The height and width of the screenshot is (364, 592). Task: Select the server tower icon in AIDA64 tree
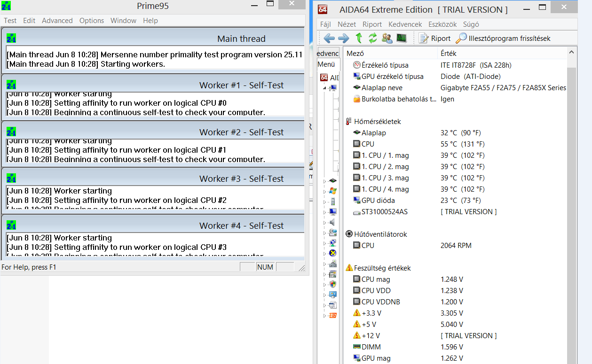click(333, 201)
